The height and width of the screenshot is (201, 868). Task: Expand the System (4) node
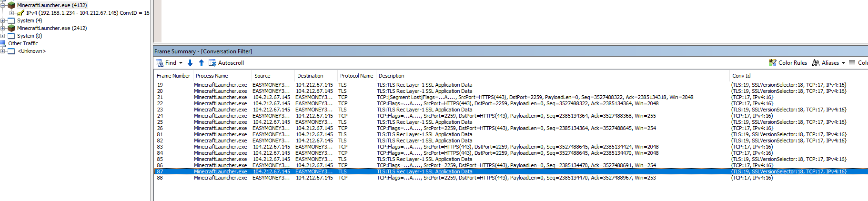[x=2, y=20]
